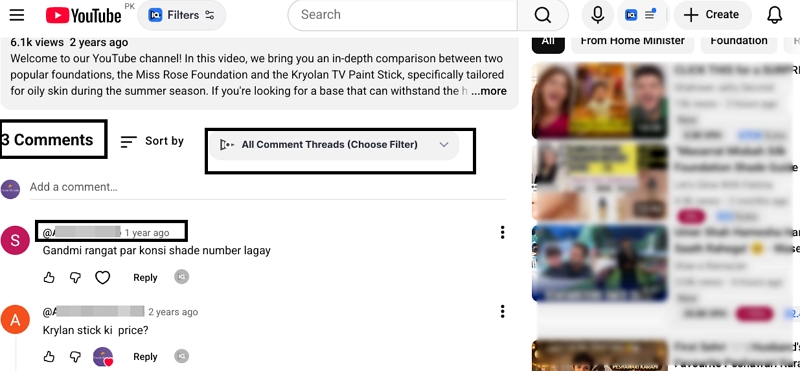Image resolution: width=800 pixels, height=371 pixels.
Task: Dislike the Gandmi rangat comment
Action: (76, 278)
